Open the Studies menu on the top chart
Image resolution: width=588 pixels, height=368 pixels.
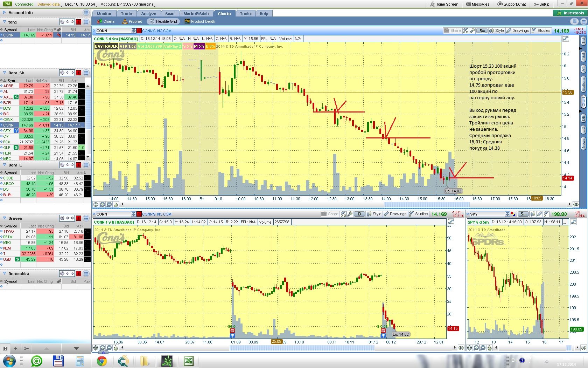point(541,31)
